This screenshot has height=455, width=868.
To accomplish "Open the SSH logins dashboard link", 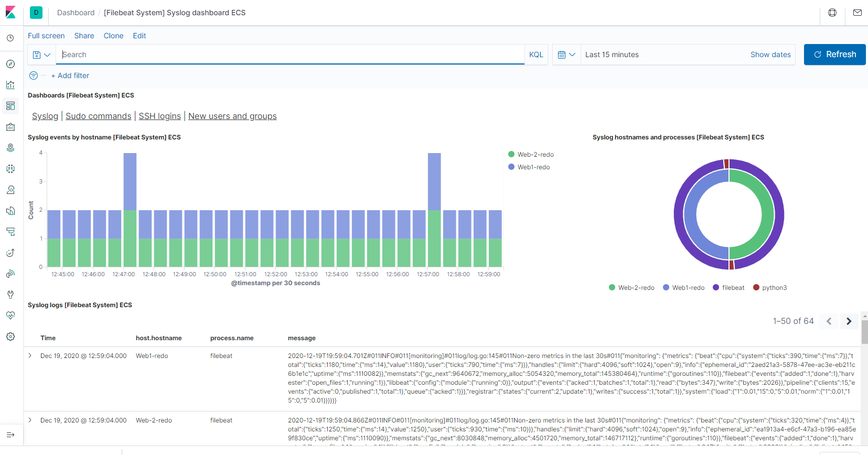I will click(x=160, y=116).
